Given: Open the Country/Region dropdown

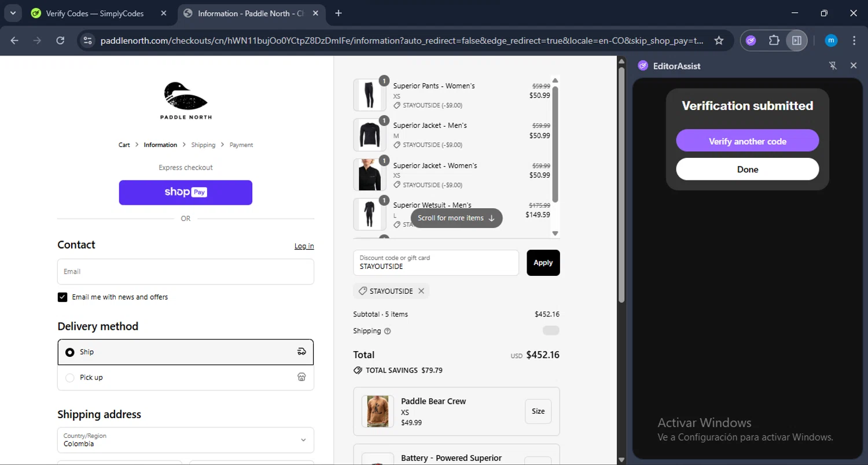Looking at the screenshot, I should 186,440.
